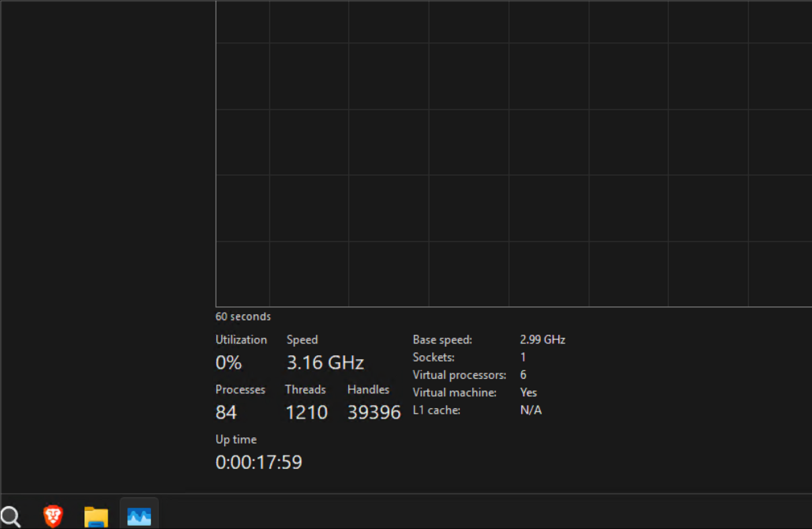Image resolution: width=812 pixels, height=529 pixels.
Task: Click the Processes count showing 84
Action: 226,412
